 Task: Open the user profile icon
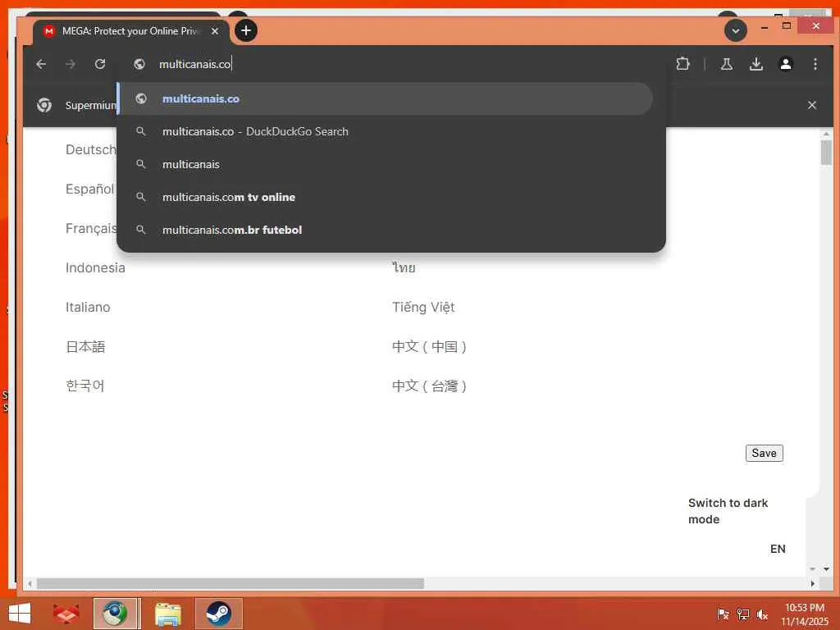coord(785,64)
